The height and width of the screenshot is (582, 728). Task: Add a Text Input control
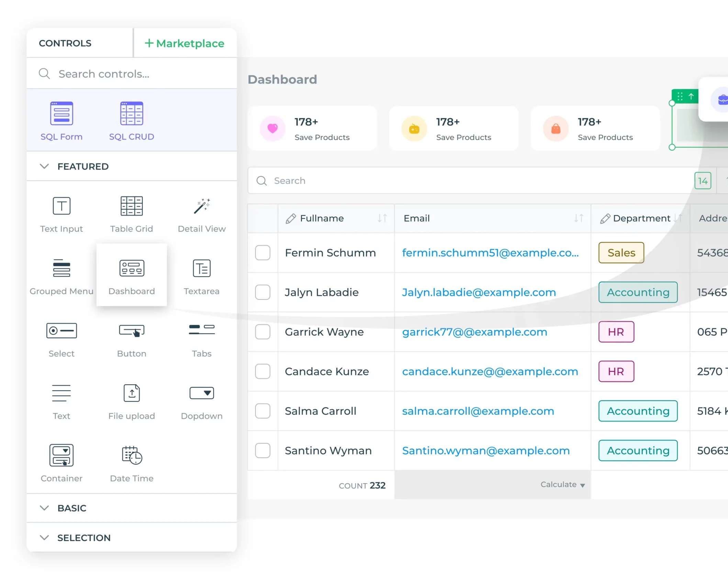tap(61, 213)
